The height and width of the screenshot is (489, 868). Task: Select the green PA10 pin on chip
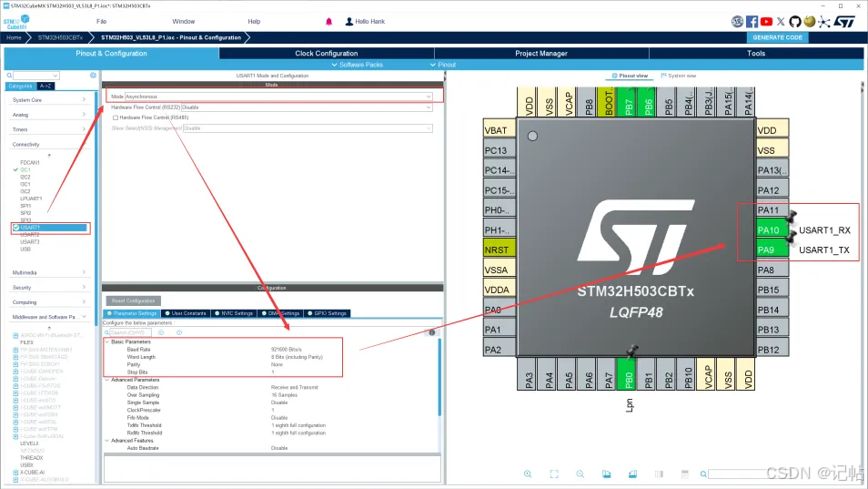[x=768, y=230]
